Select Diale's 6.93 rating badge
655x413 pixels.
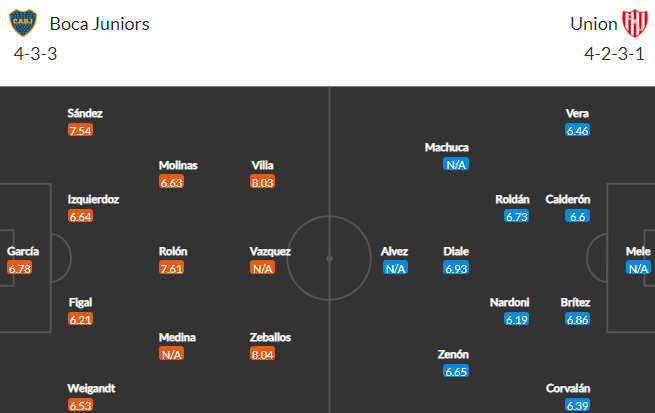click(456, 268)
